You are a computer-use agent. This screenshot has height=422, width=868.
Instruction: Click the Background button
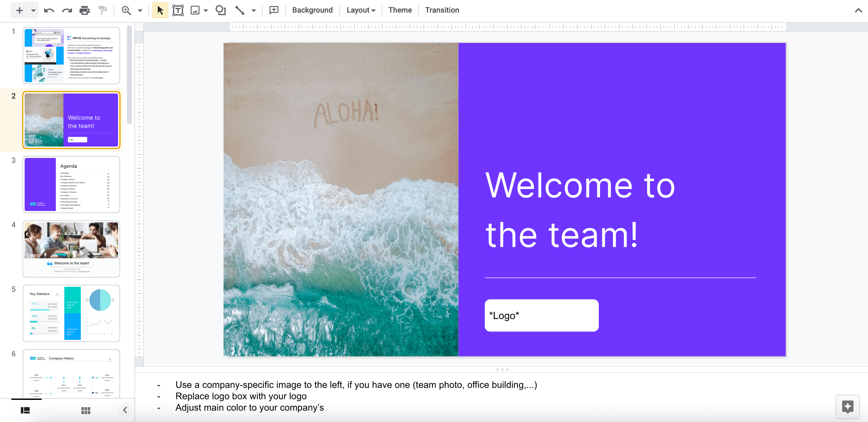312,10
